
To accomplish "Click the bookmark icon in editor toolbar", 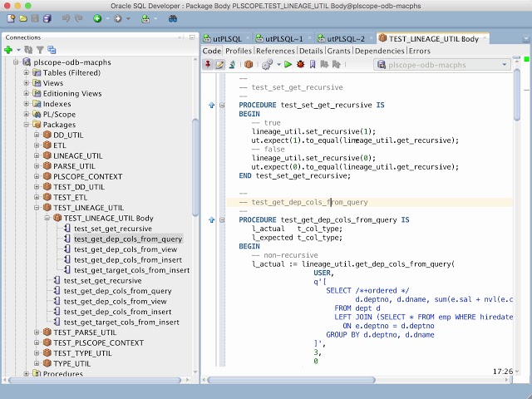I will tap(313, 64).
